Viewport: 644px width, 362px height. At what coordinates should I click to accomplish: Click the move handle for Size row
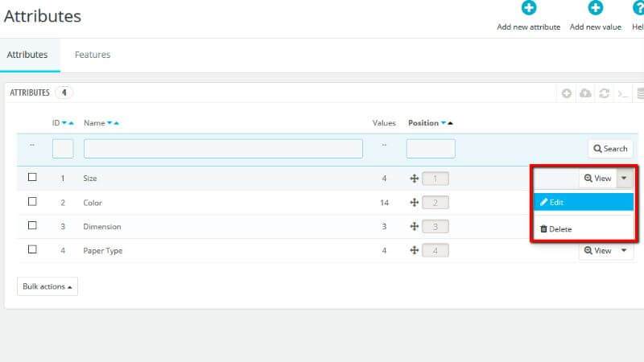click(414, 178)
